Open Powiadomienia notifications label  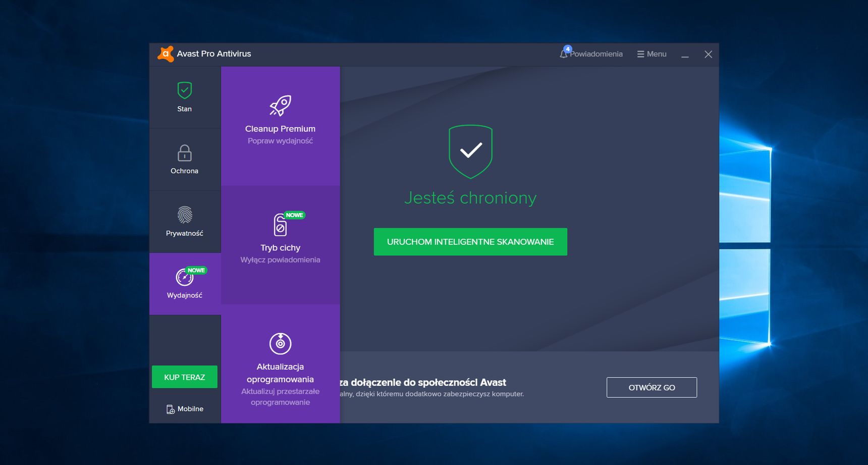596,54
